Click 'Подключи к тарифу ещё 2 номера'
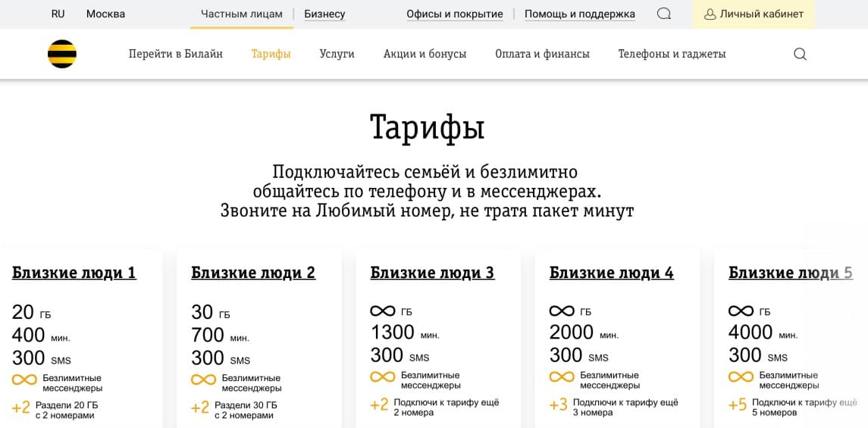This screenshot has height=428, width=868. [x=447, y=408]
